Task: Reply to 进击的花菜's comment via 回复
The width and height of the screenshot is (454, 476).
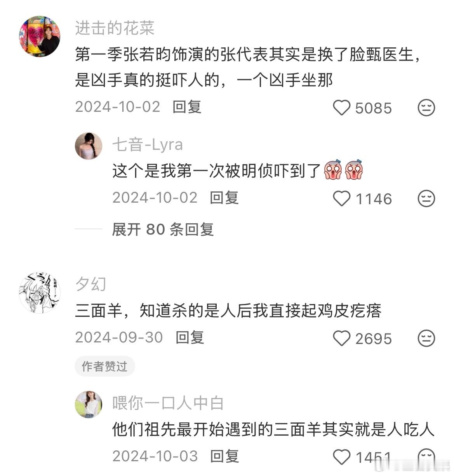Action: pyautogui.click(x=187, y=107)
